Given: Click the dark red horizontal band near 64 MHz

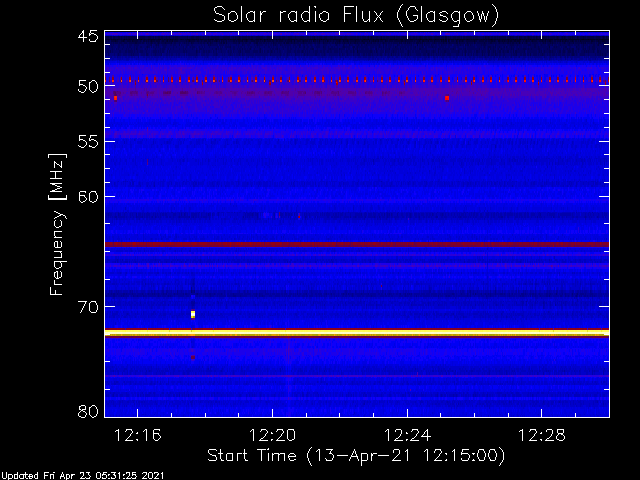Looking at the screenshot, I should click(357, 244).
